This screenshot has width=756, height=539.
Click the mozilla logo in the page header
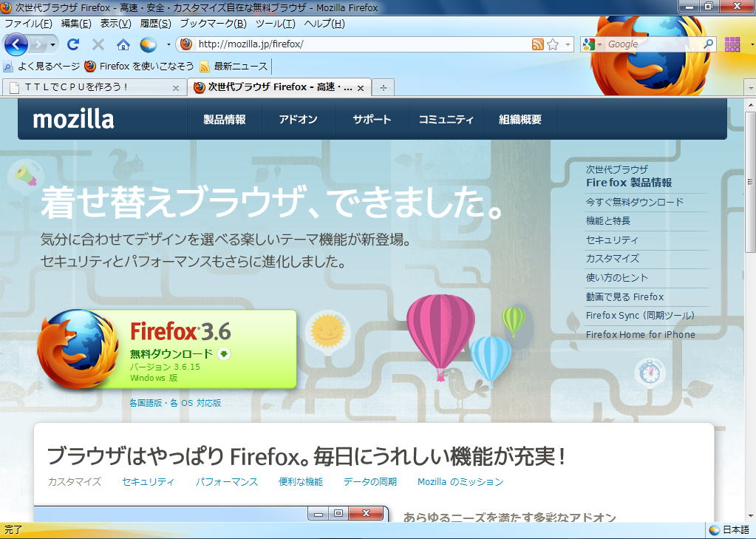point(73,119)
